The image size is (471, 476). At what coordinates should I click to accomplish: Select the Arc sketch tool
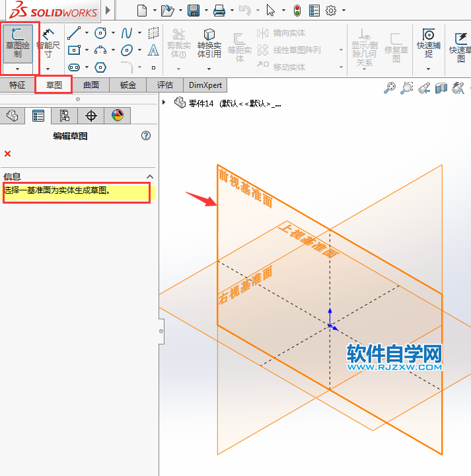100,50
